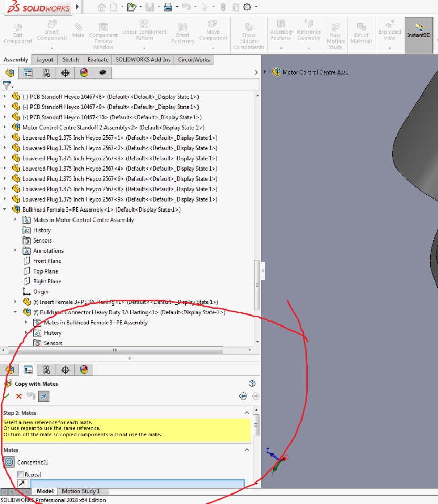
Task: Expand Insert Female 3+PE 3A Harting<1>
Action: pyautogui.click(x=15, y=302)
